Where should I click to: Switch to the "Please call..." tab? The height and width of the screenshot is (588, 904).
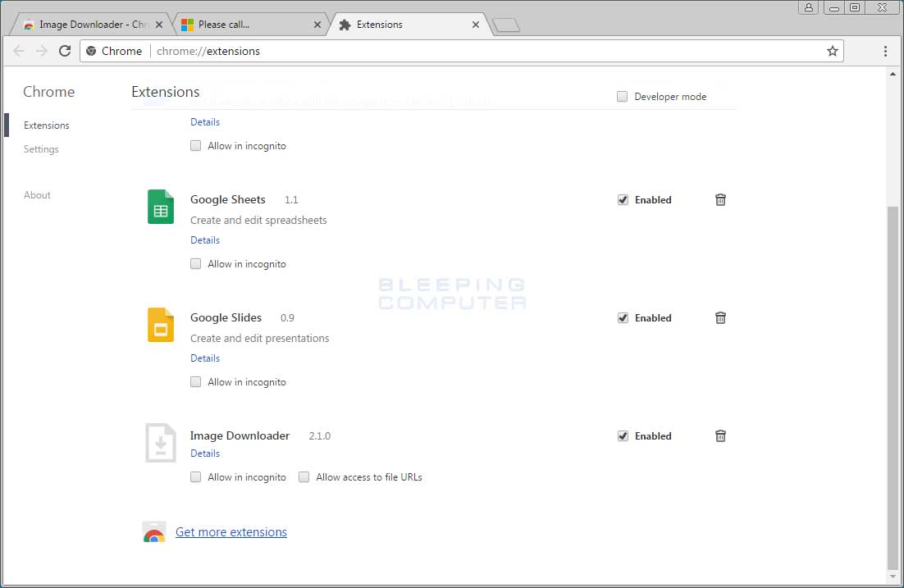point(246,24)
